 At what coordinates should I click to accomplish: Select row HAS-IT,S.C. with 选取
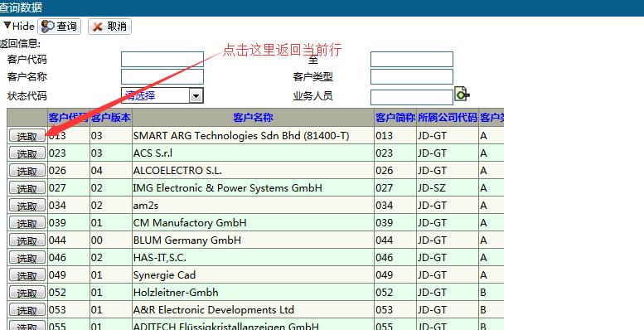pos(27,258)
